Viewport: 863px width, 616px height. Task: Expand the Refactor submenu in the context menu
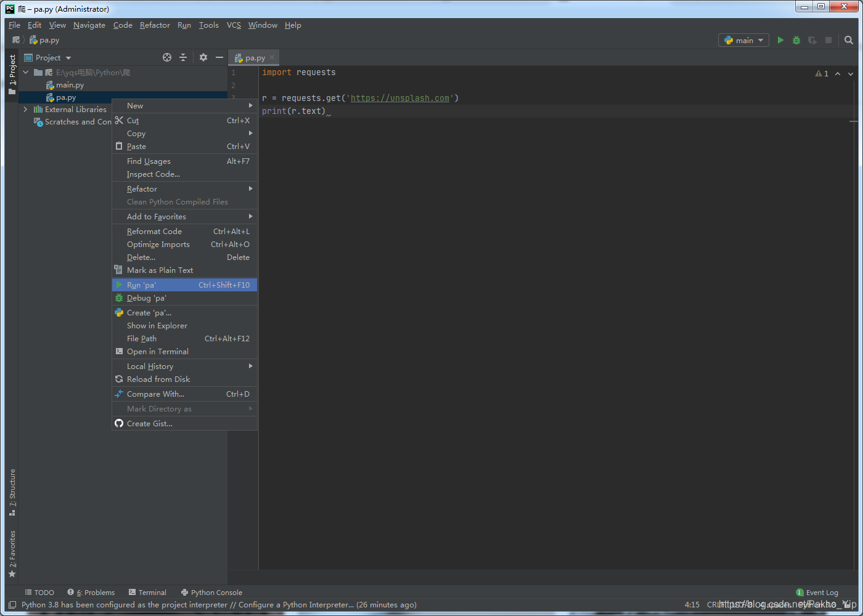coord(184,189)
